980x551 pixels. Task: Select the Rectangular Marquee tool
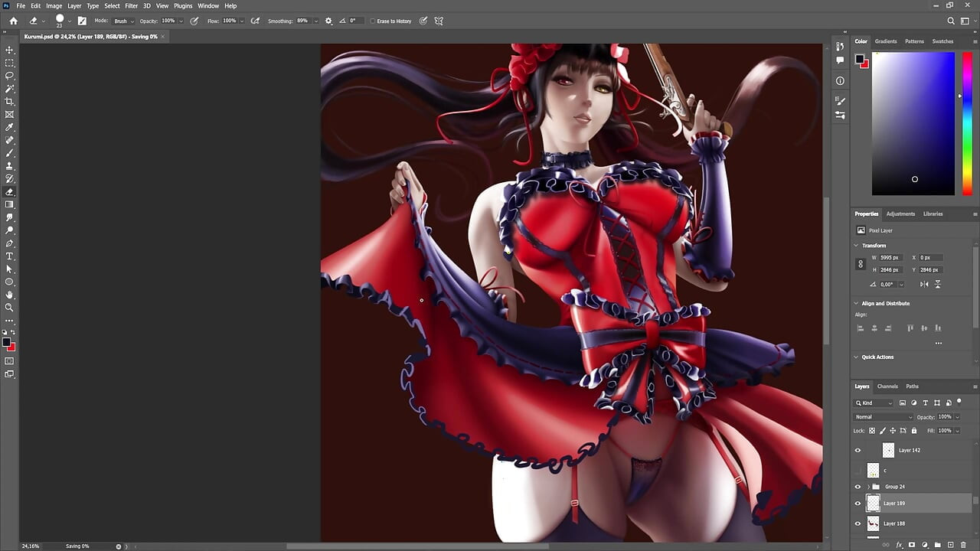pos(10,63)
